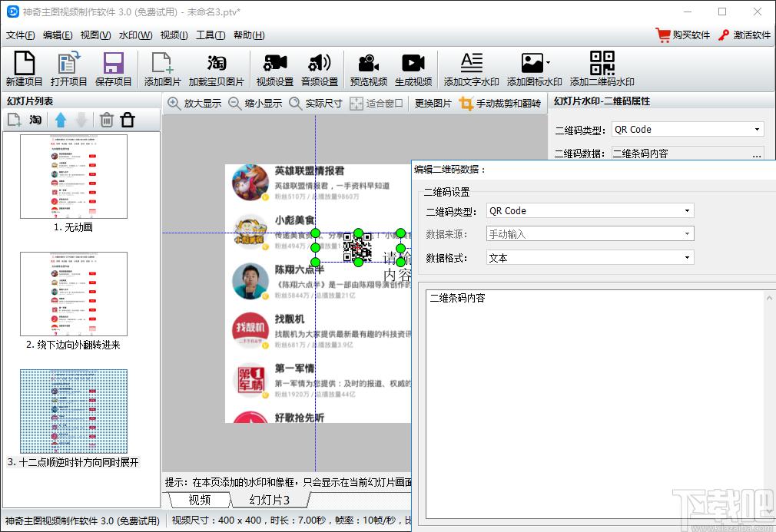Click 适合窗口 fit to window
776x532 pixels.
point(376,104)
